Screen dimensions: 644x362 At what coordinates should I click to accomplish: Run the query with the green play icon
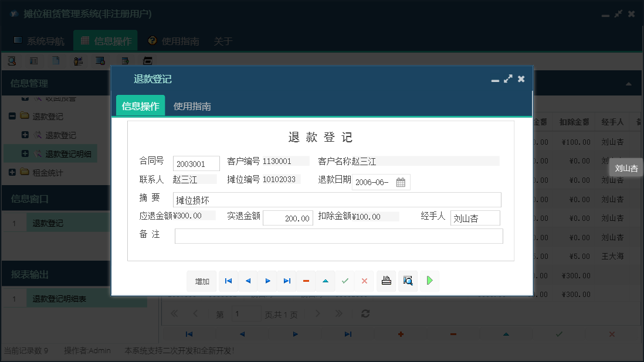(429, 281)
